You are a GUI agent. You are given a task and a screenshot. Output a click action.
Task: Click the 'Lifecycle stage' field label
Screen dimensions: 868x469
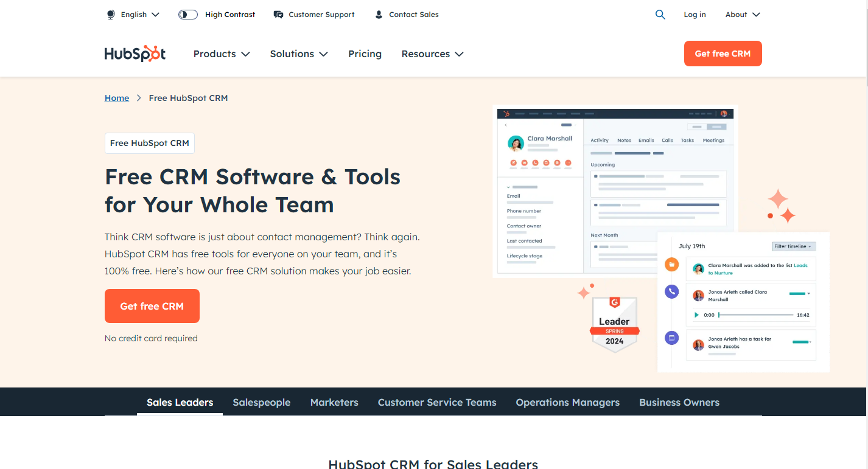[525, 256]
